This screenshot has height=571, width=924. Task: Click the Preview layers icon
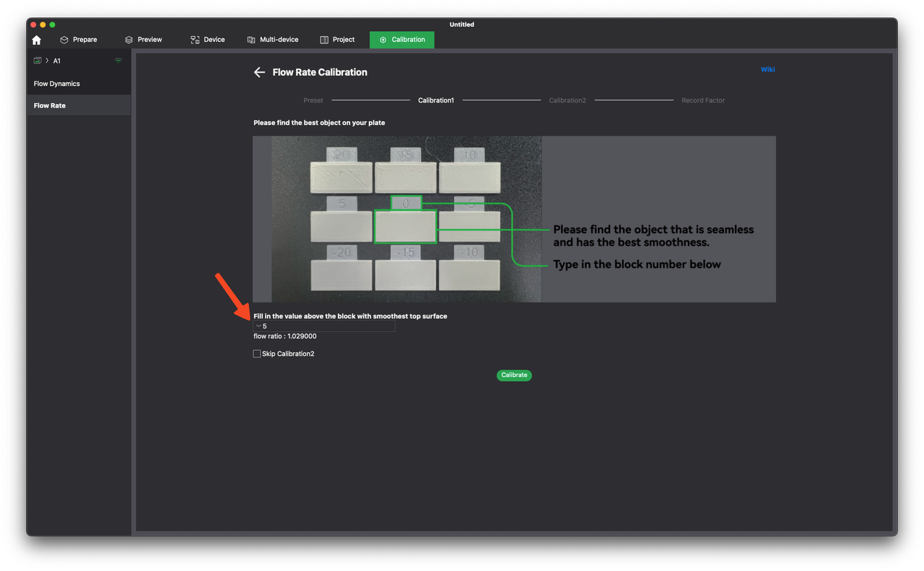tap(128, 40)
